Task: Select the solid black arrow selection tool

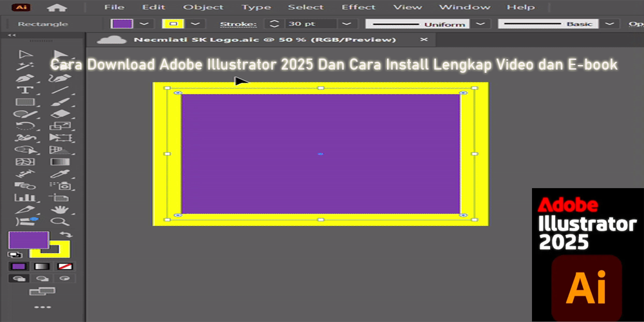Action: pyautogui.click(x=61, y=55)
